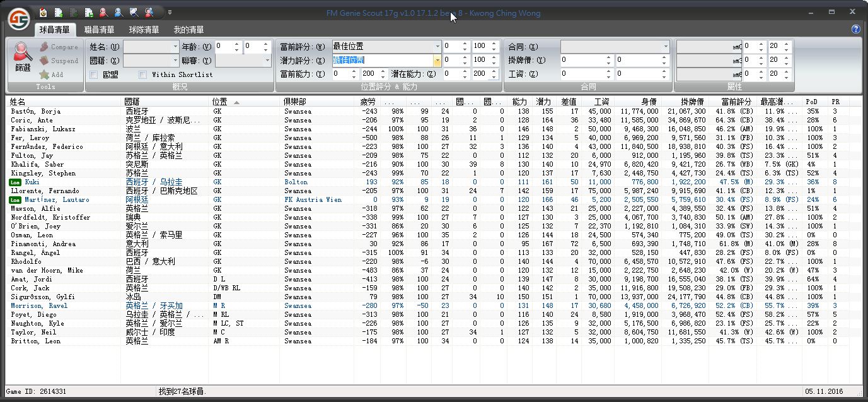This screenshot has width=868, height=402.
Task: Open the 國籍 dropdown list
Action: (175, 61)
